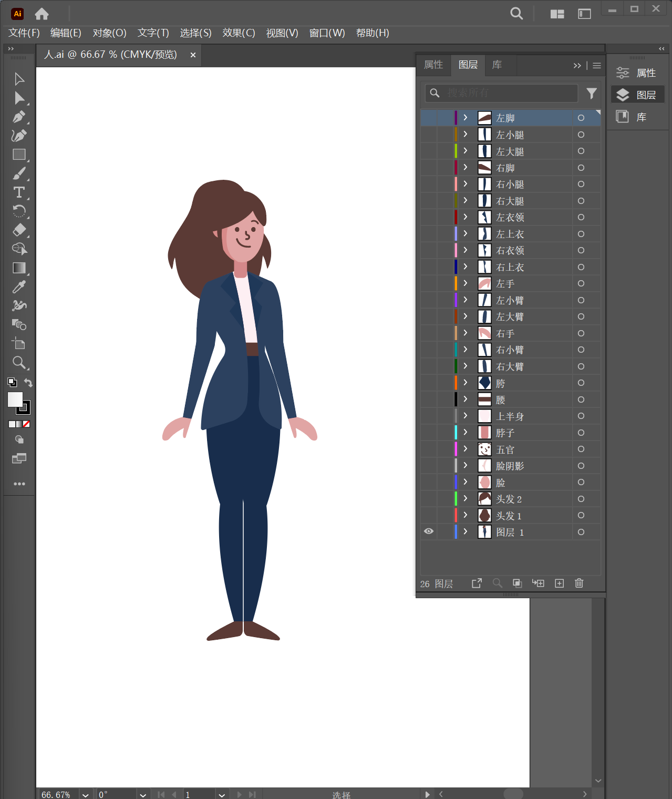
Task: Click the delete layer trash icon
Action: [579, 583]
